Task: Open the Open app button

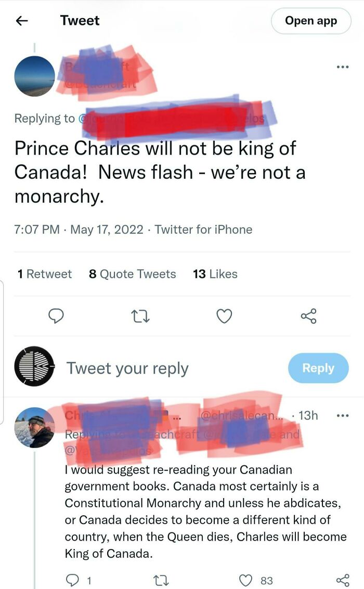Action: 310,20
